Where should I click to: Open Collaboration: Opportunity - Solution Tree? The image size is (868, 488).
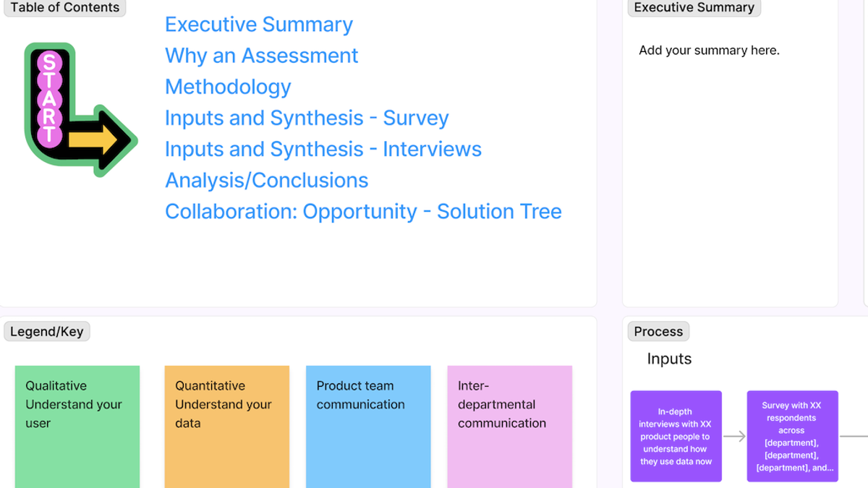point(363,211)
